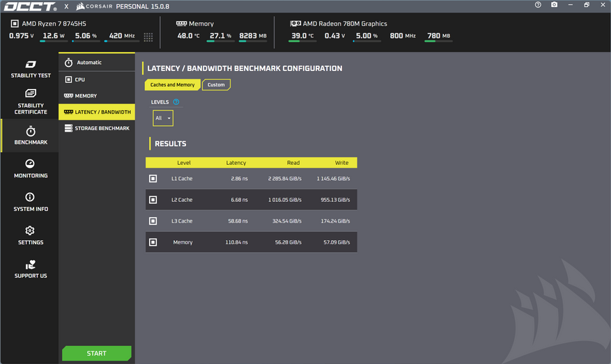Viewport: 611px width, 364px height.
Task: Click the screenshot camera icon
Action: coord(554,5)
